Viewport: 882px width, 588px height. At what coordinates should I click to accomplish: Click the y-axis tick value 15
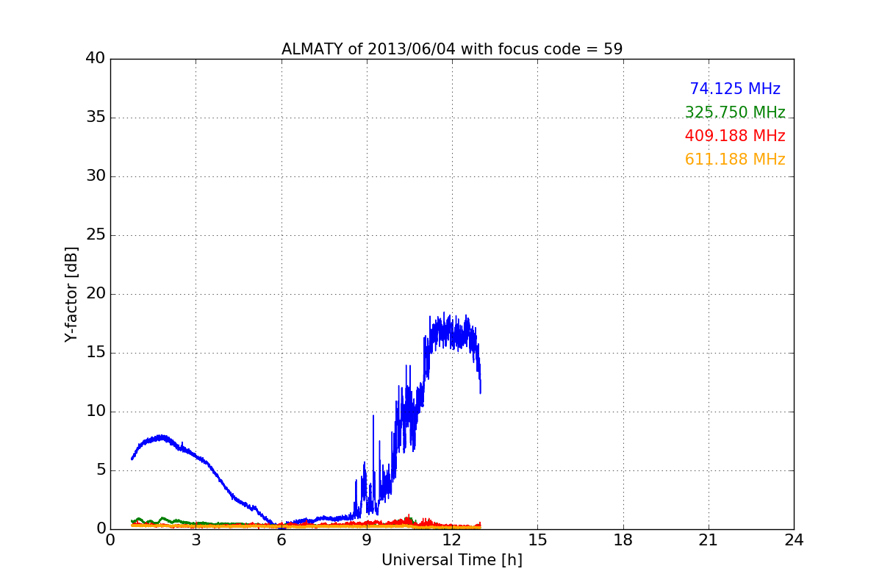(x=95, y=353)
